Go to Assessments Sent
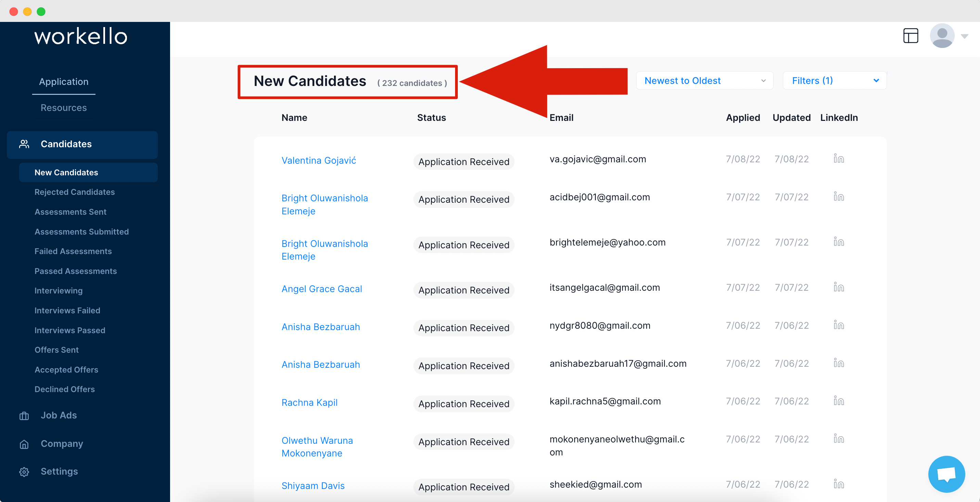 point(70,212)
